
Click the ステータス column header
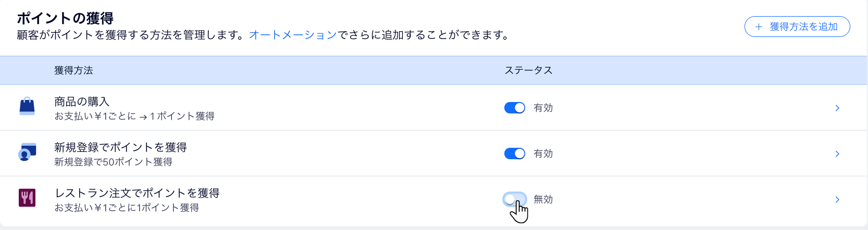click(x=528, y=70)
